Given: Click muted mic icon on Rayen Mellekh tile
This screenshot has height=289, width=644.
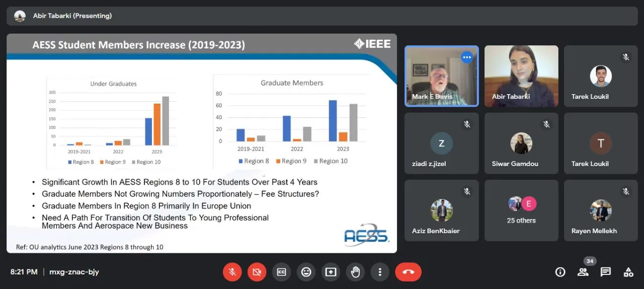Looking at the screenshot, I should coord(626,191).
